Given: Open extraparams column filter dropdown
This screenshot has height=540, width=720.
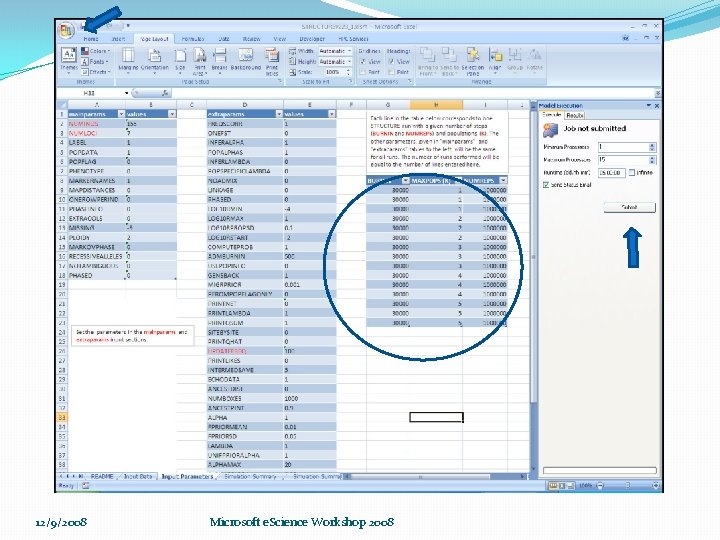Looking at the screenshot, I should (x=279, y=114).
